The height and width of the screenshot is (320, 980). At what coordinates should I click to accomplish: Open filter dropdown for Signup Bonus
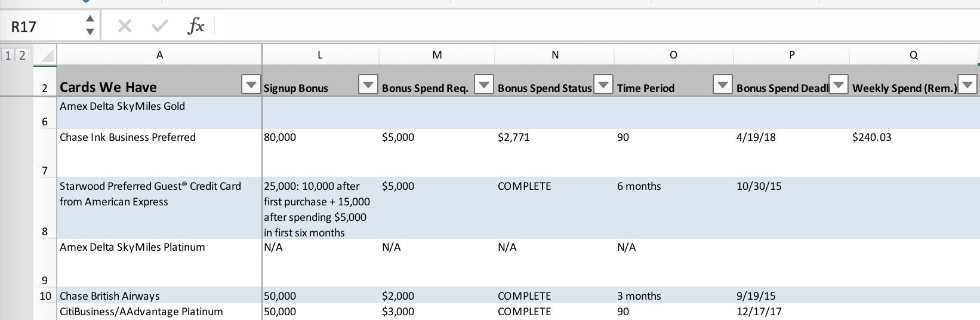pyautogui.click(x=368, y=85)
